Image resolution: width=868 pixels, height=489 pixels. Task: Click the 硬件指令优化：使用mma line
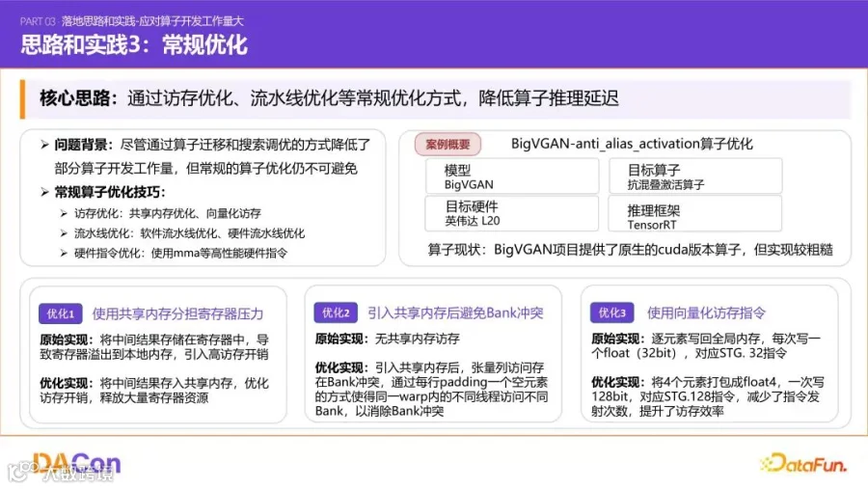[x=180, y=253]
